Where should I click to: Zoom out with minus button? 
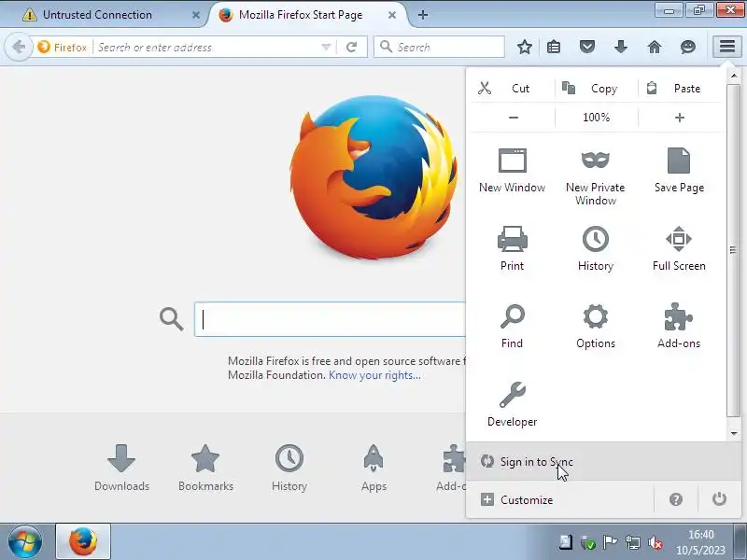click(x=513, y=118)
